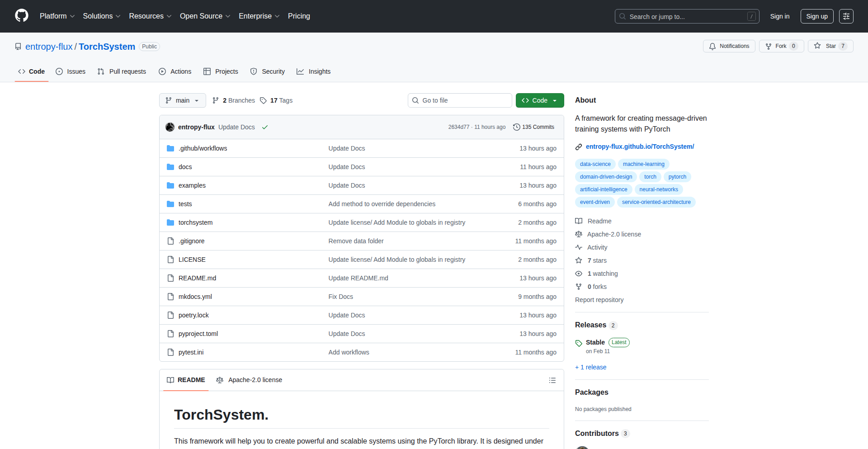Click the entropy-flux avatar in commit row
The width and height of the screenshot is (868, 449).
[x=170, y=127]
